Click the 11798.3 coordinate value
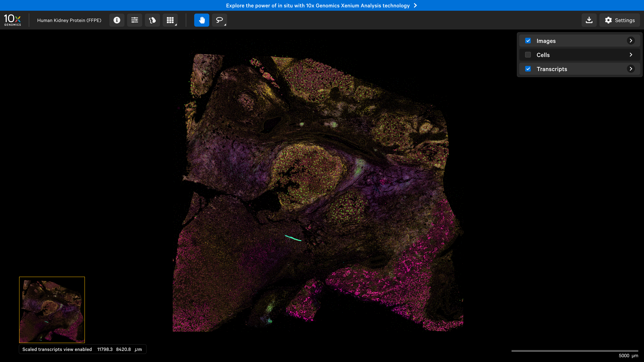Viewport: 644px width, 362px height. 105,349
